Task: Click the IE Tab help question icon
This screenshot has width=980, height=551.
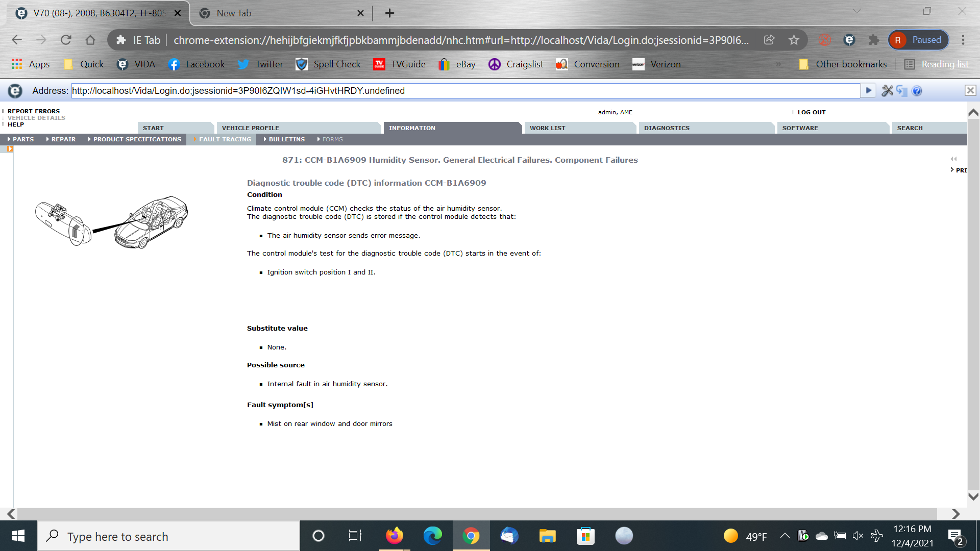Action: [917, 91]
